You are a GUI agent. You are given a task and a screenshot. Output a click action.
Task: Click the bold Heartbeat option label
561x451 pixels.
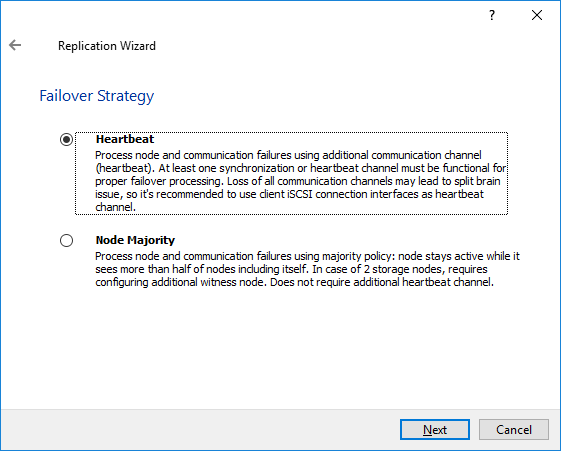[x=125, y=139]
